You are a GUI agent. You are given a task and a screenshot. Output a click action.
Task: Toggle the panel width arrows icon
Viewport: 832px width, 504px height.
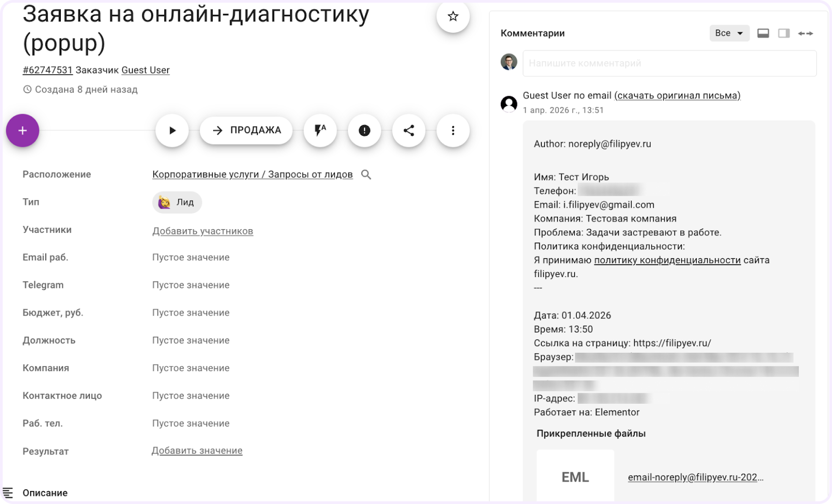point(805,33)
